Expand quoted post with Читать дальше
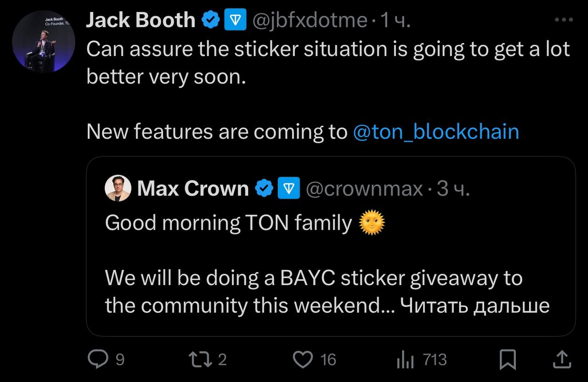This screenshot has width=588, height=382. pyautogui.click(x=475, y=306)
